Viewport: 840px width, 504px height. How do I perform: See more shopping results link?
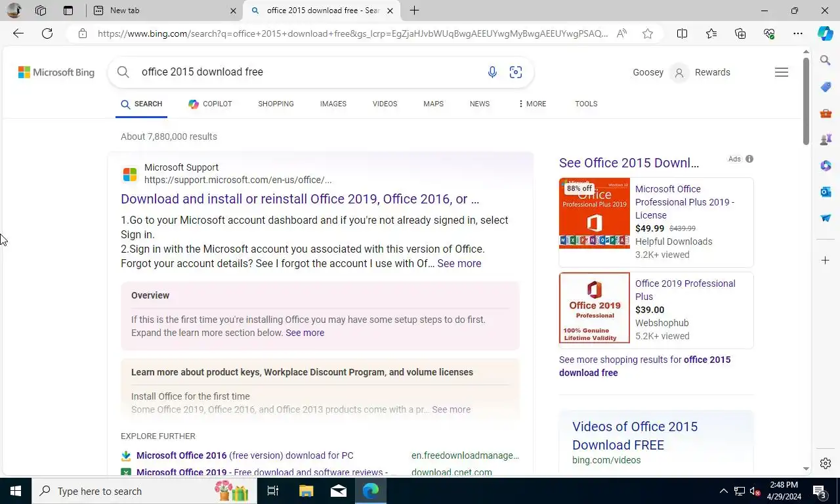[644, 366]
